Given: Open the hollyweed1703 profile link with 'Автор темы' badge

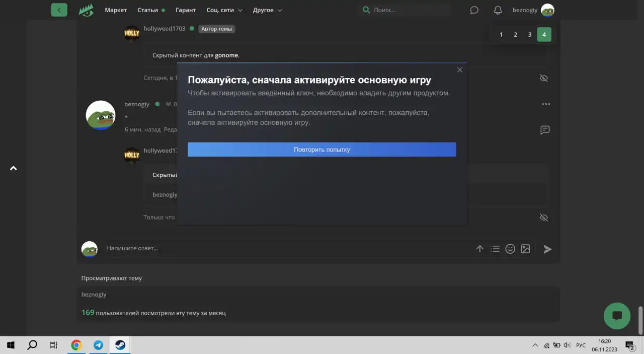Looking at the screenshot, I should pos(165,29).
